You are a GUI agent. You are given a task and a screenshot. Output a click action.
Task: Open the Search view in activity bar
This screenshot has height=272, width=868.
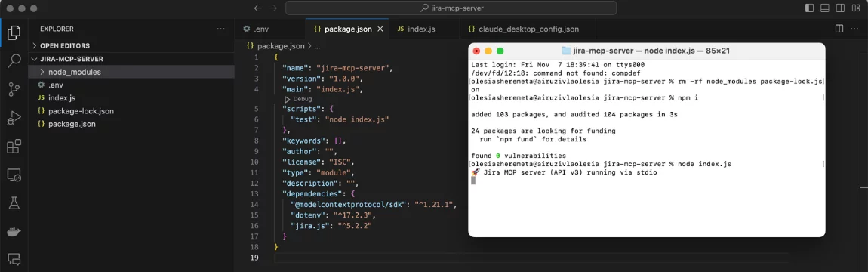(14, 60)
